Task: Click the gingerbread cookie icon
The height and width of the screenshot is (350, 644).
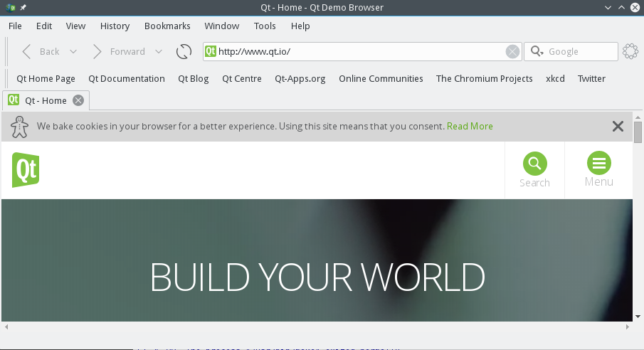Action: click(19, 127)
